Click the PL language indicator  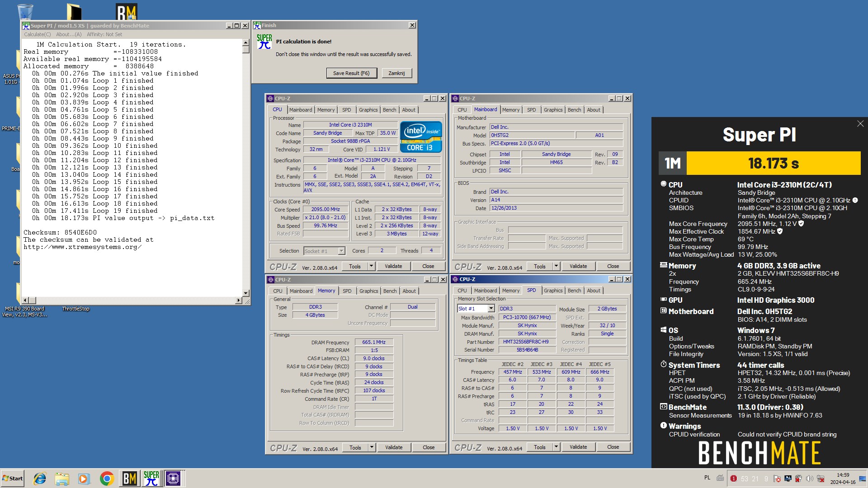coord(707,478)
